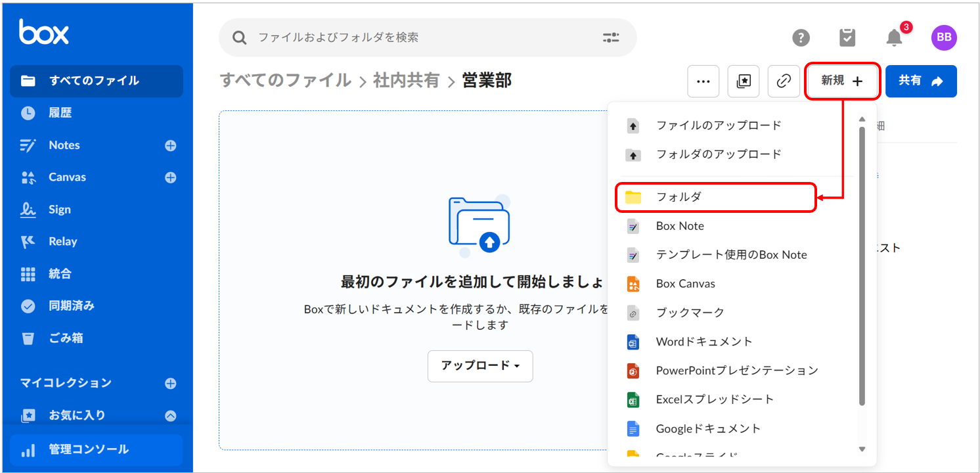The image size is (980, 473).
Task: Open the more options ellipsis button
Action: coord(703,81)
